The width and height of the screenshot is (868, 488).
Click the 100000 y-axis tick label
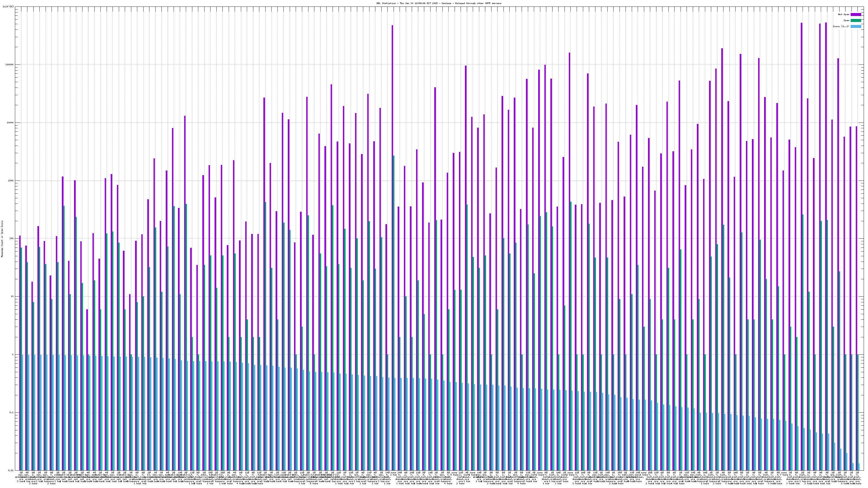tap(9, 65)
